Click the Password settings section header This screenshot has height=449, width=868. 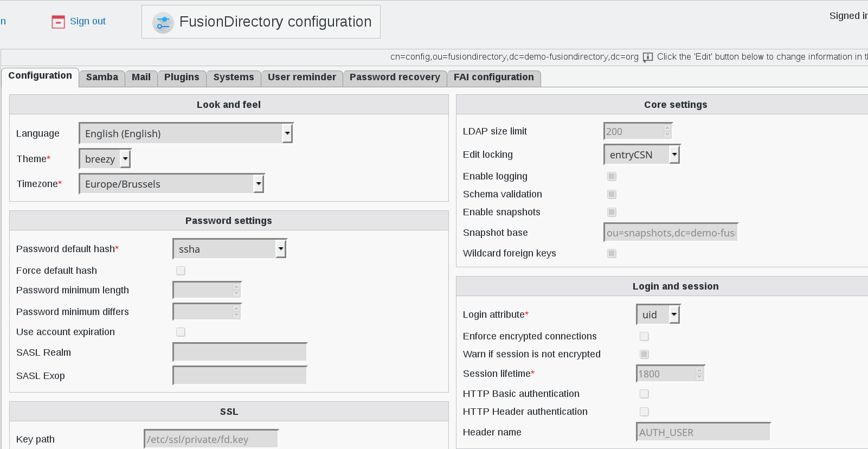click(229, 221)
